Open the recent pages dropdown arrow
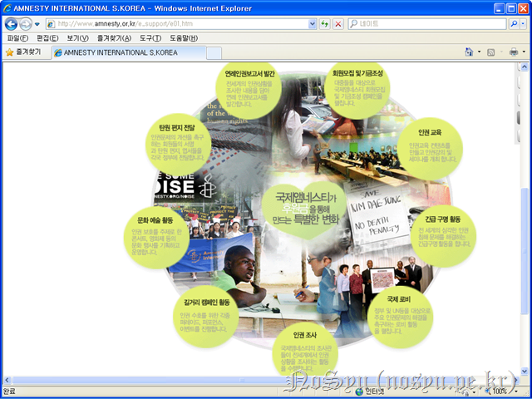 [x=38, y=24]
